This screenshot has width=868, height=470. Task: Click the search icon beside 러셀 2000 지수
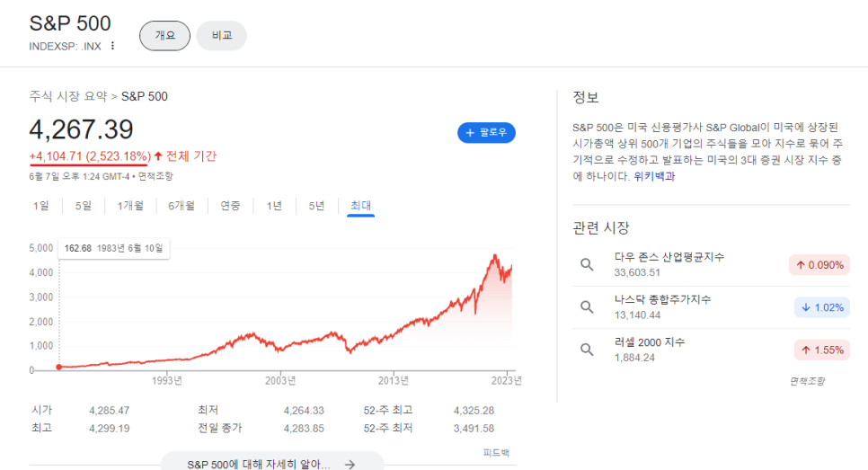point(587,350)
